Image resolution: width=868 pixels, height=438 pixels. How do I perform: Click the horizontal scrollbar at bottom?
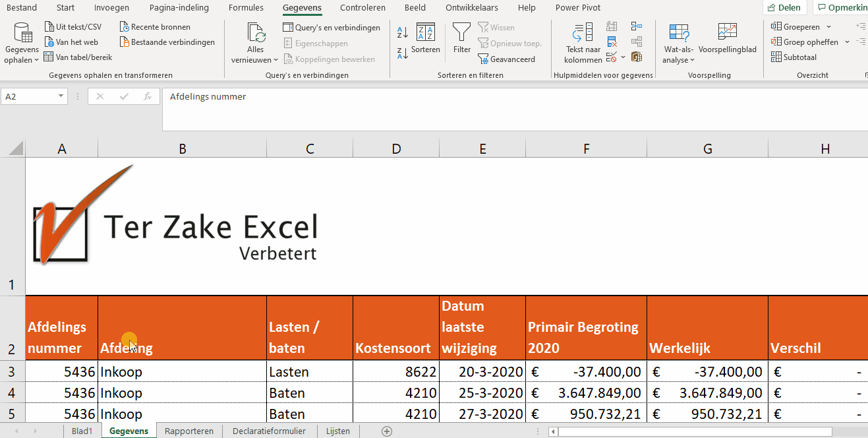(696, 432)
